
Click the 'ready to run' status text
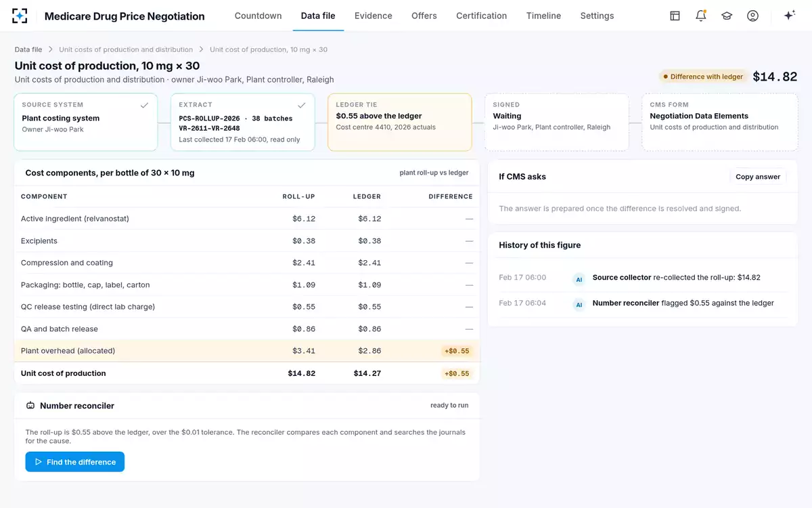(449, 406)
